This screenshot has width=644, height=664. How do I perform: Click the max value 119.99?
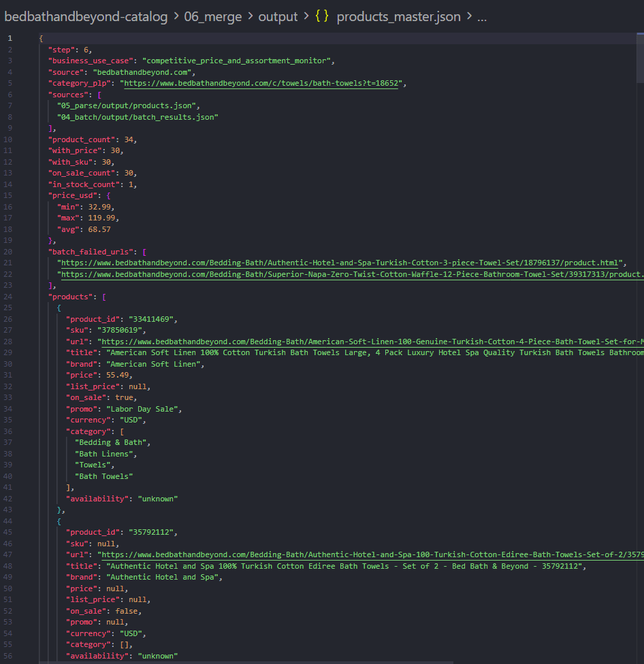click(101, 218)
